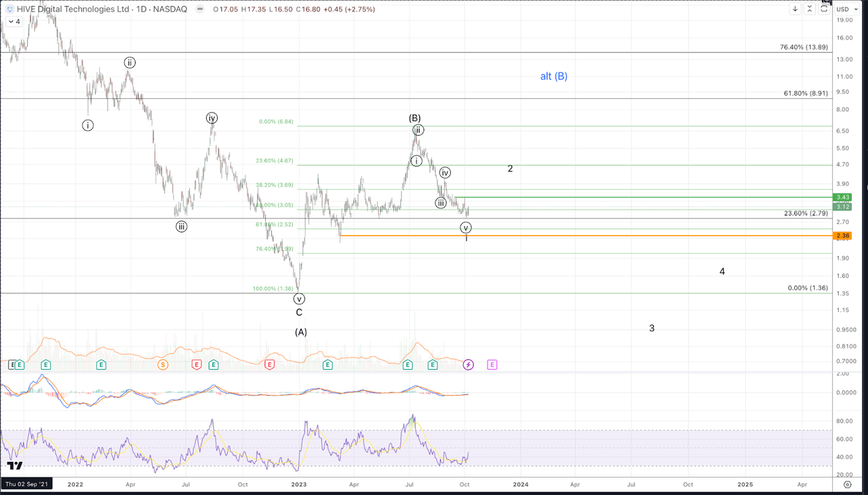Viewport: 868px width, 495px height.
Task: Click 2024 on the time axis
Action: tap(521, 485)
